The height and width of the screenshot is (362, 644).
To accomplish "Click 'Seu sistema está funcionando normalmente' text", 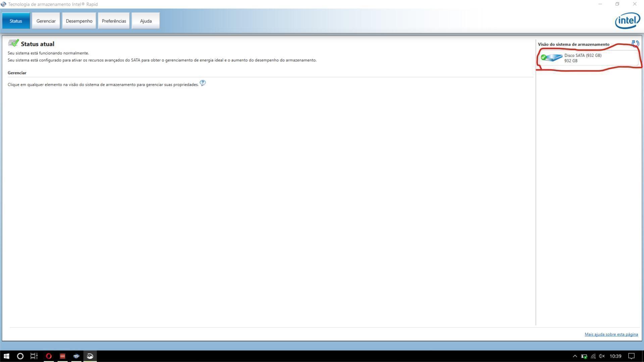I will 48,53.
